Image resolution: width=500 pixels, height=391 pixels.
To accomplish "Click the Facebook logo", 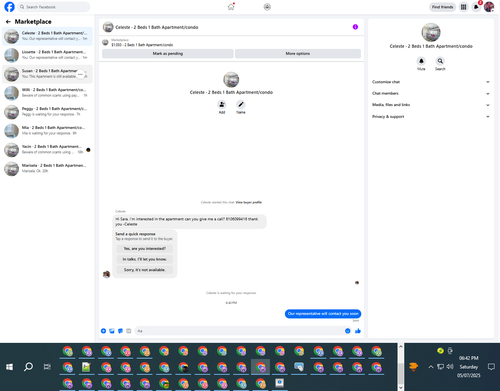I will pos(9,7).
